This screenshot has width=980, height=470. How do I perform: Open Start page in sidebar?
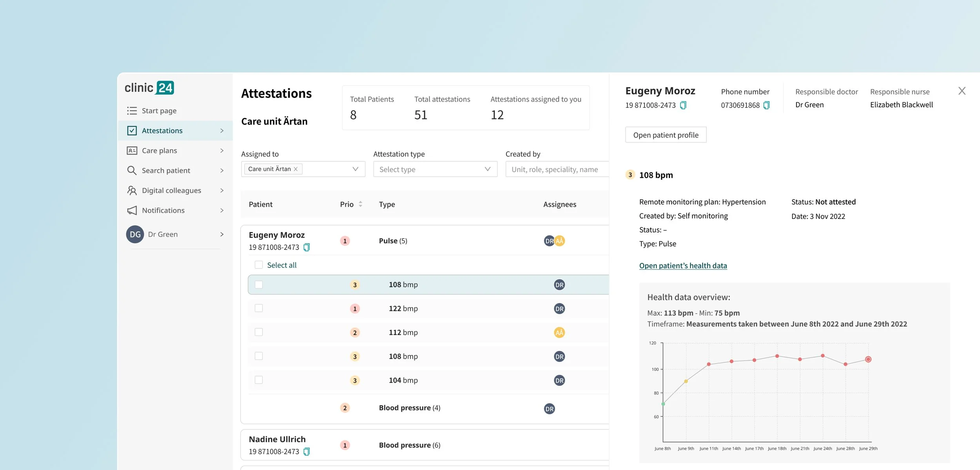[x=159, y=111]
